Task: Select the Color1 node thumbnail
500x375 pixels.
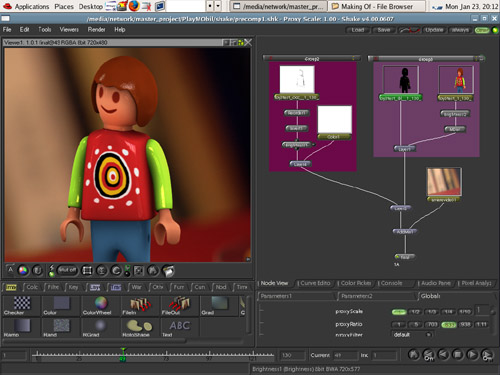Action: (x=335, y=119)
